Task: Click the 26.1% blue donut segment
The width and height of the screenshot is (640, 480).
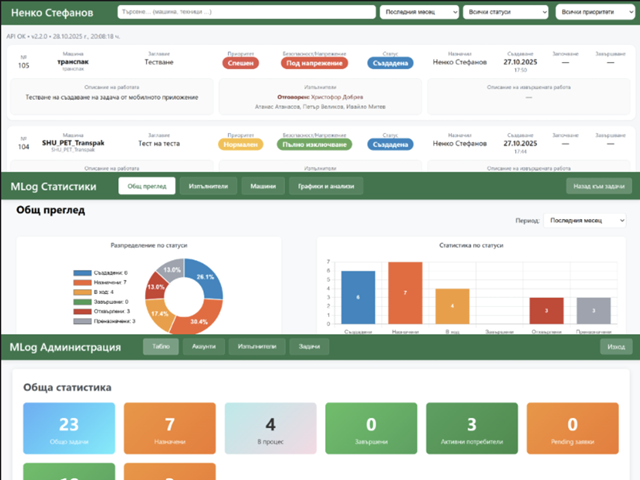Action: pyautogui.click(x=206, y=277)
